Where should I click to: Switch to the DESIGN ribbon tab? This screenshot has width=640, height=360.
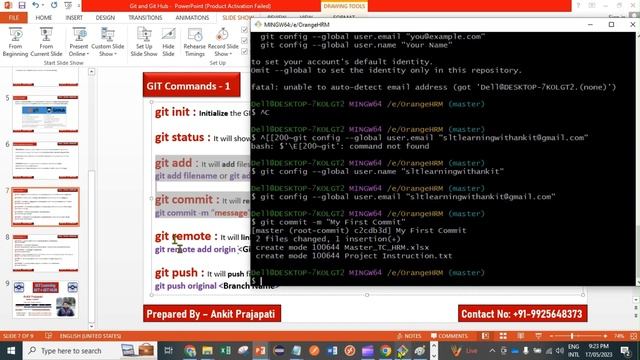(x=105, y=18)
